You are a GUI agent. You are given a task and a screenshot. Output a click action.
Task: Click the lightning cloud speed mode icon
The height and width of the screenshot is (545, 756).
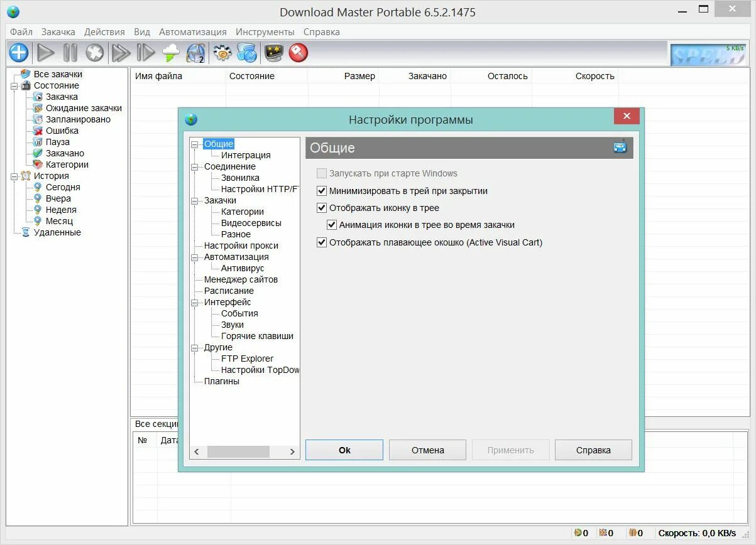pyautogui.click(x=171, y=53)
